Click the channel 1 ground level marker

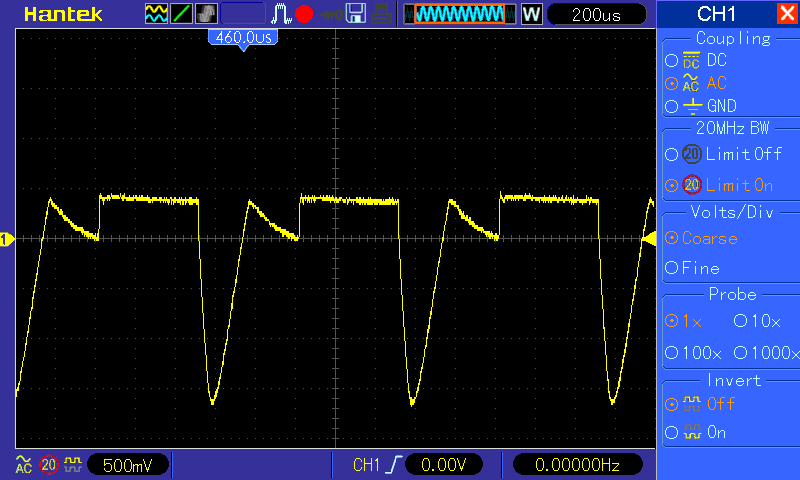click(7, 239)
